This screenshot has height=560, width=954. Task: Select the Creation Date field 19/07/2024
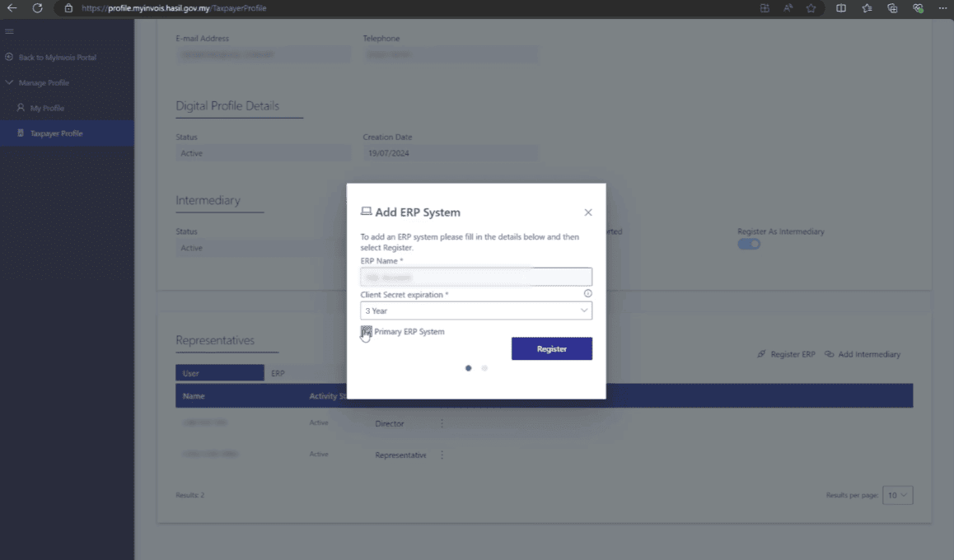[x=451, y=153]
